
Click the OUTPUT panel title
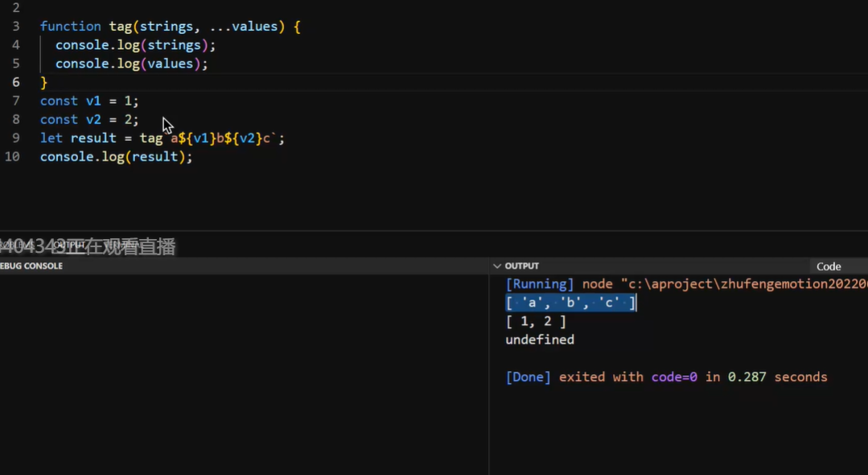click(521, 266)
